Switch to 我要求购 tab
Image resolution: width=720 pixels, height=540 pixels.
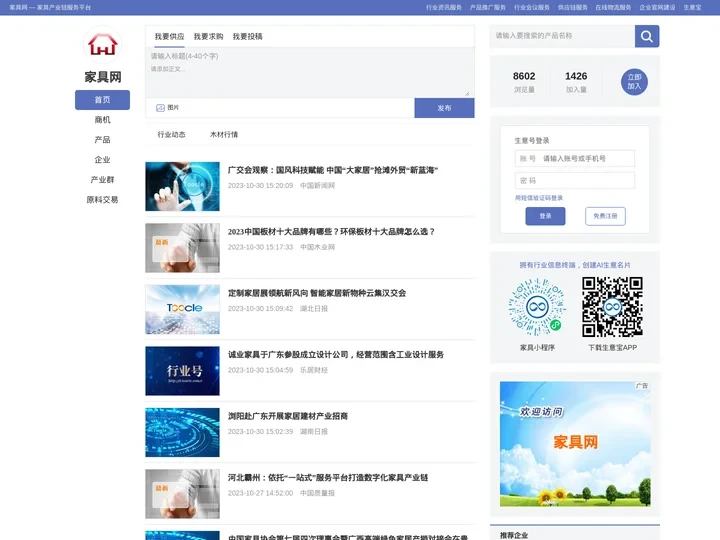pyautogui.click(x=208, y=36)
